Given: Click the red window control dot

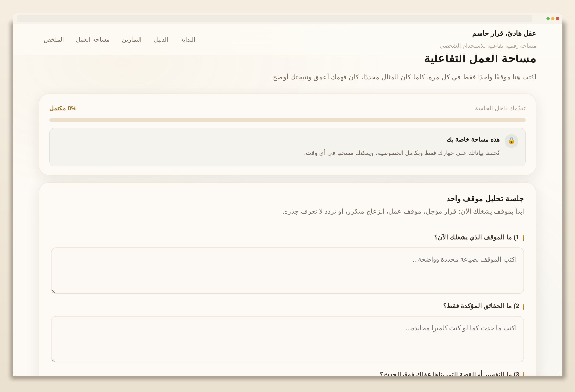Looking at the screenshot, I should [557, 18].
